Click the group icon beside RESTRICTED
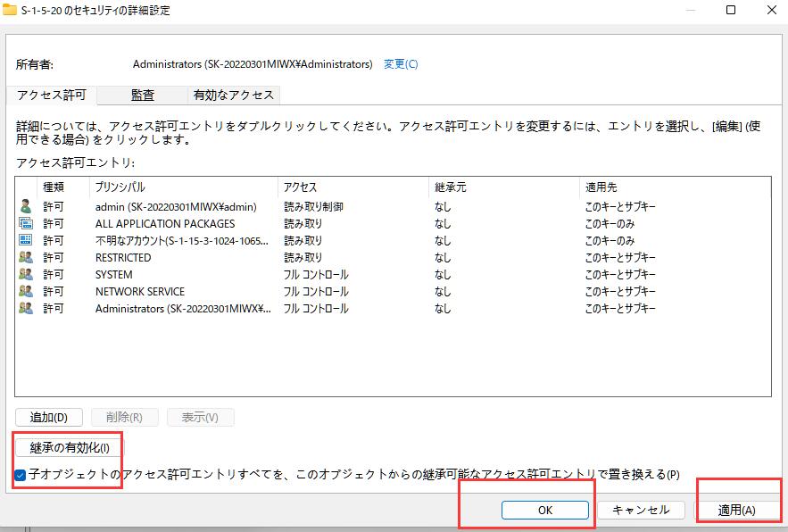The height and width of the screenshot is (532, 788). [26, 257]
